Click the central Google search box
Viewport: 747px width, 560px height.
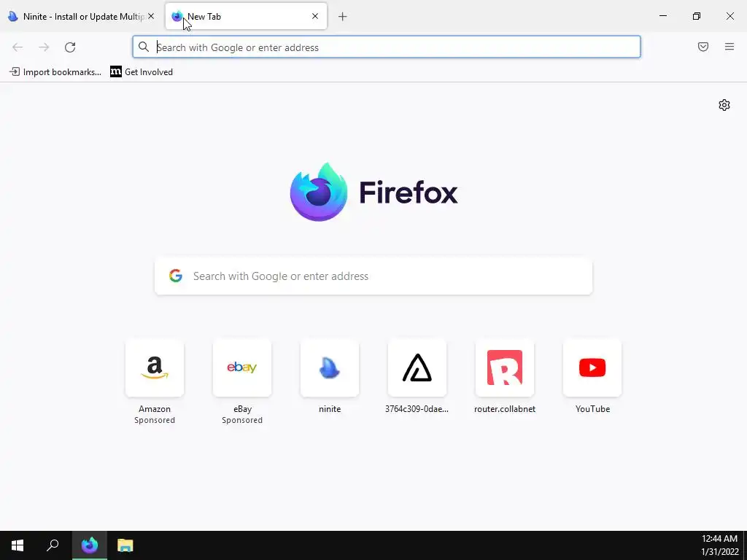point(373,276)
